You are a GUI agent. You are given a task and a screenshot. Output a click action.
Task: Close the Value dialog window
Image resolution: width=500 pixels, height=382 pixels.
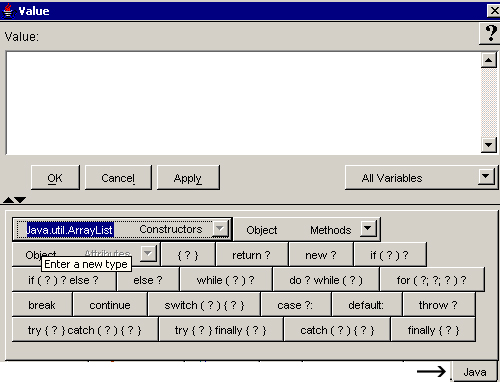[494, 11]
